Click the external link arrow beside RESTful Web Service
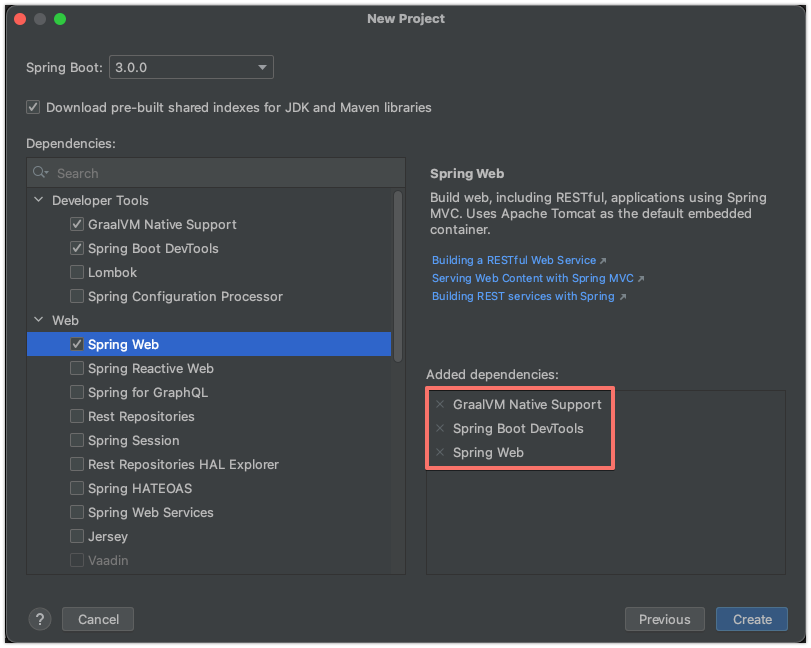 603,261
